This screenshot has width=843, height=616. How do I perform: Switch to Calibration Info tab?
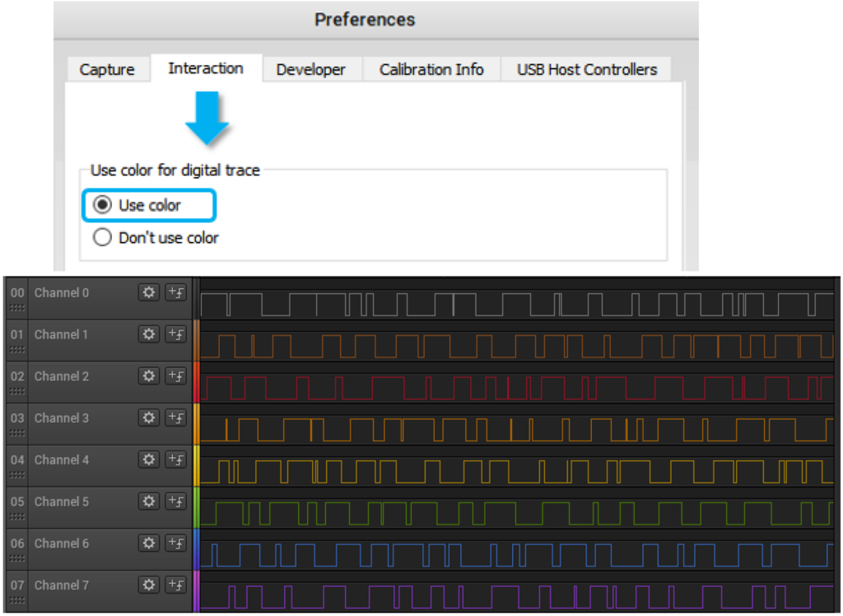(x=431, y=70)
